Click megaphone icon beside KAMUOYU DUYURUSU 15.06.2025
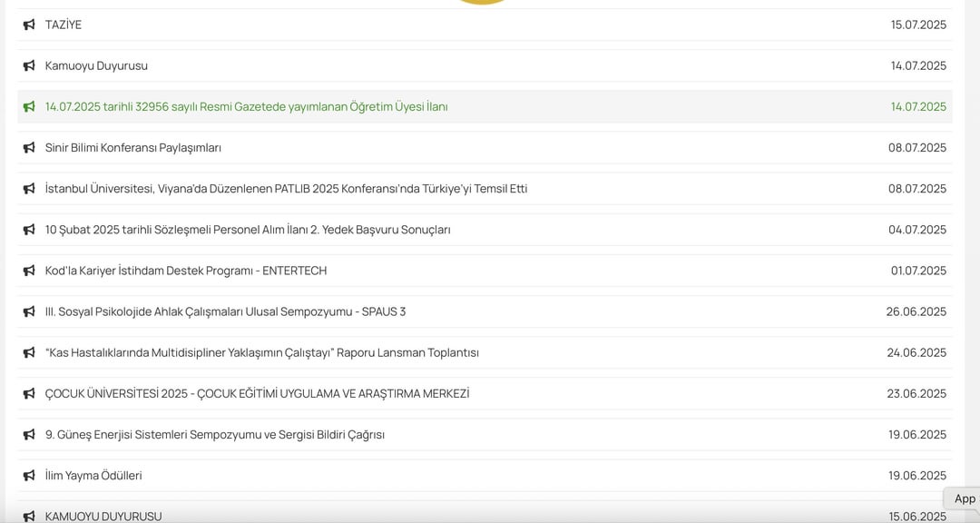This screenshot has height=523, width=980. (29, 516)
